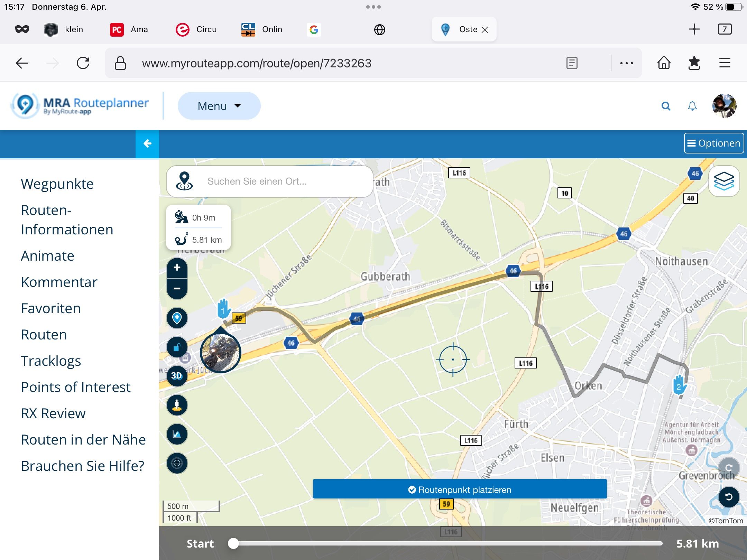747x560 pixels.
Task: Click the address bar URL
Action: click(x=257, y=63)
